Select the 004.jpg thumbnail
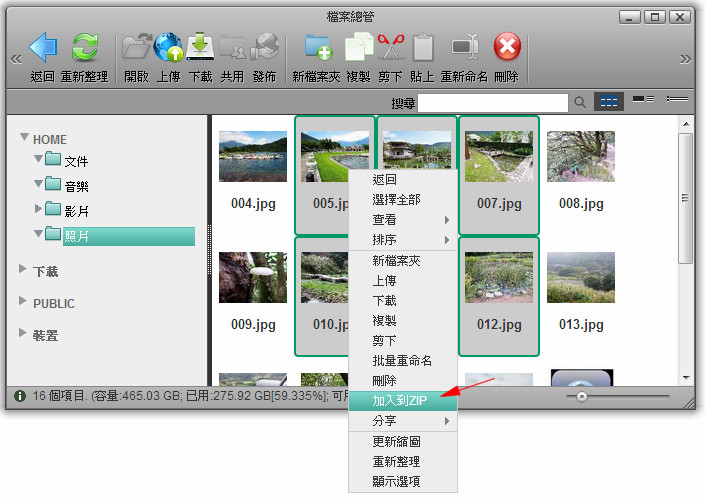Screen dimensions: 705x498 [x=253, y=158]
